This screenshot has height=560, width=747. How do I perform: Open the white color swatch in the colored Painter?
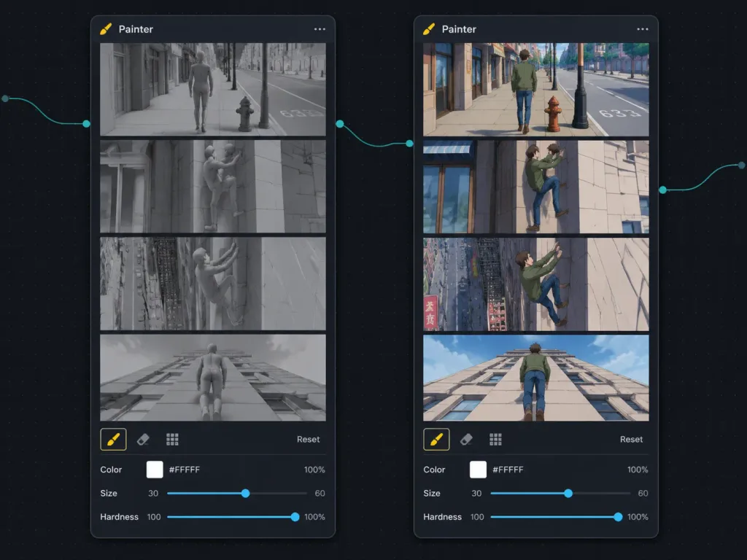tap(478, 470)
